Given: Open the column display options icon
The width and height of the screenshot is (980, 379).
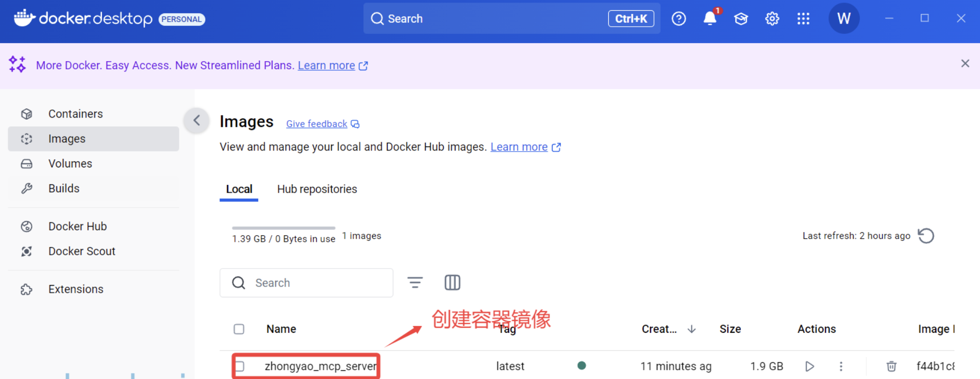Looking at the screenshot, I should 452,282.
